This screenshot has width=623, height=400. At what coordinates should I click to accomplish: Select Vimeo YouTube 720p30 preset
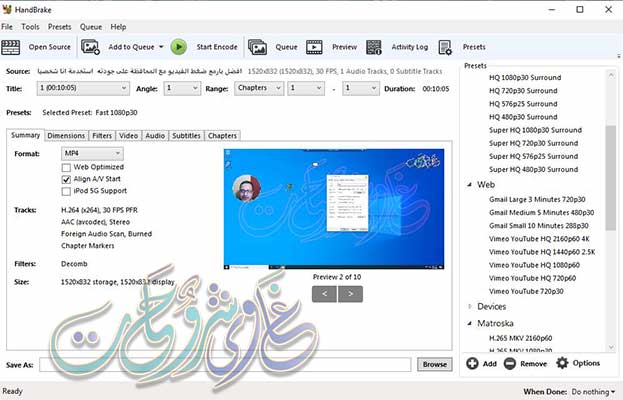click(526, 291)
